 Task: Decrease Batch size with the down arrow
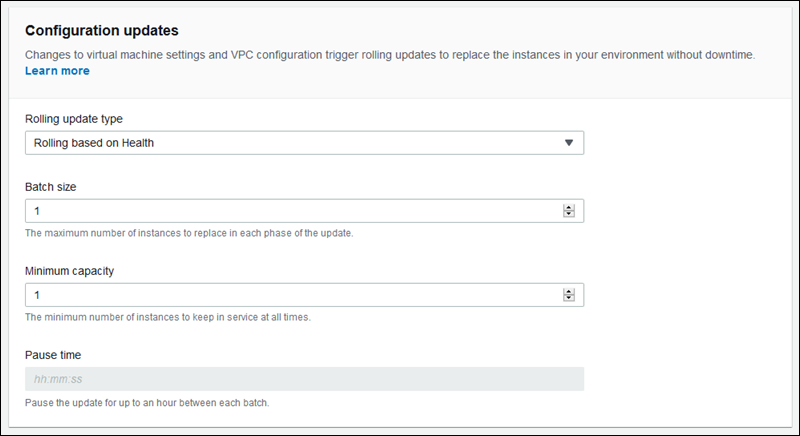point(568,214)
